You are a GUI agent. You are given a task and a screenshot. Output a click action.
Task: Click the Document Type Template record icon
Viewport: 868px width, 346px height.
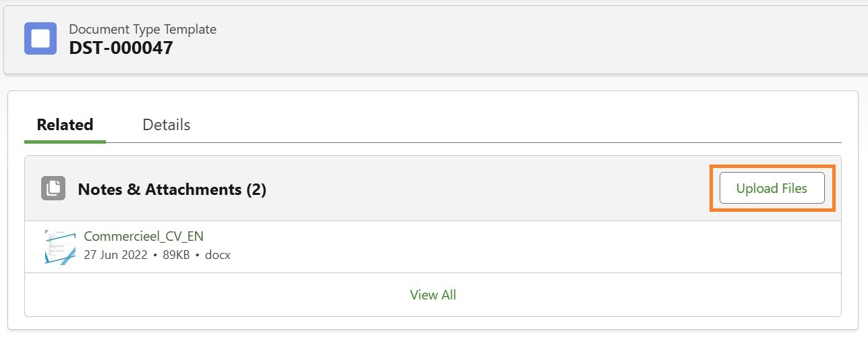point(40,38)
